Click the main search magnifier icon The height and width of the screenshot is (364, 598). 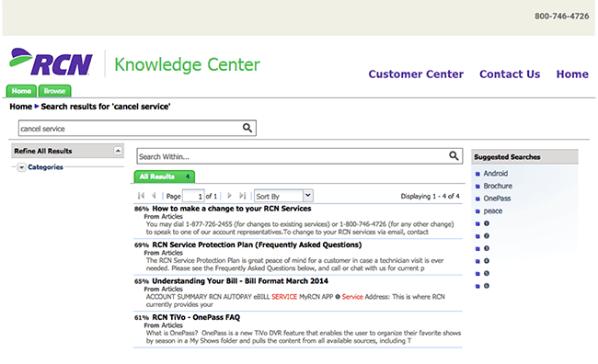247,128
